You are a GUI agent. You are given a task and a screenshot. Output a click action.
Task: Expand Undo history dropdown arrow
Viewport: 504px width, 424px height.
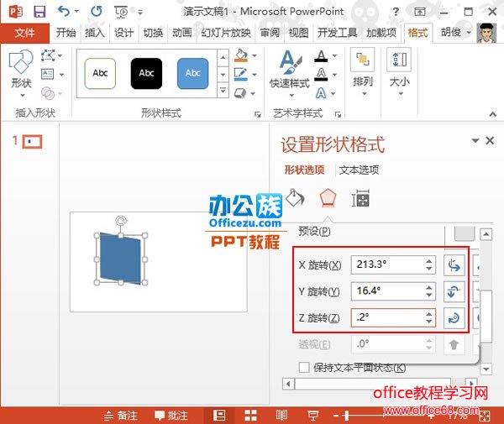[76, 11]
